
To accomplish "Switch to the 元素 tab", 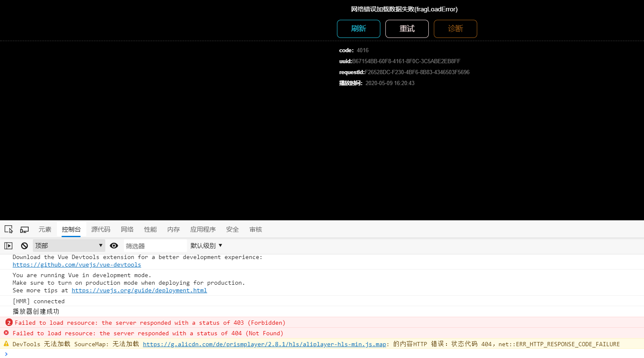I will (x=45, y=230).
